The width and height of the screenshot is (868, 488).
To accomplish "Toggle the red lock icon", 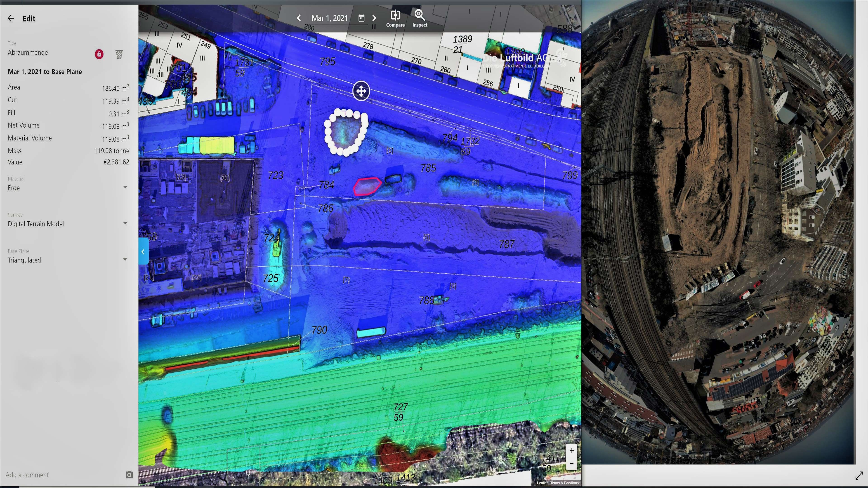I will (x=99, y=54).
